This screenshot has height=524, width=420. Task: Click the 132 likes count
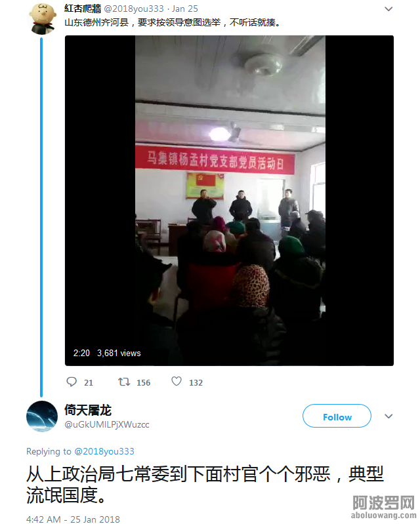(196, 382)
